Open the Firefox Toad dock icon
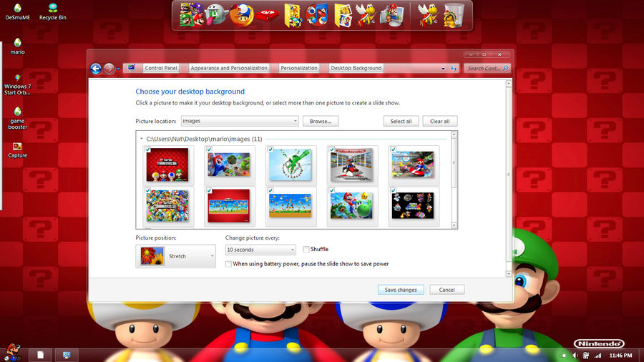This screenshot has height=362, width=644. (241, 15)
